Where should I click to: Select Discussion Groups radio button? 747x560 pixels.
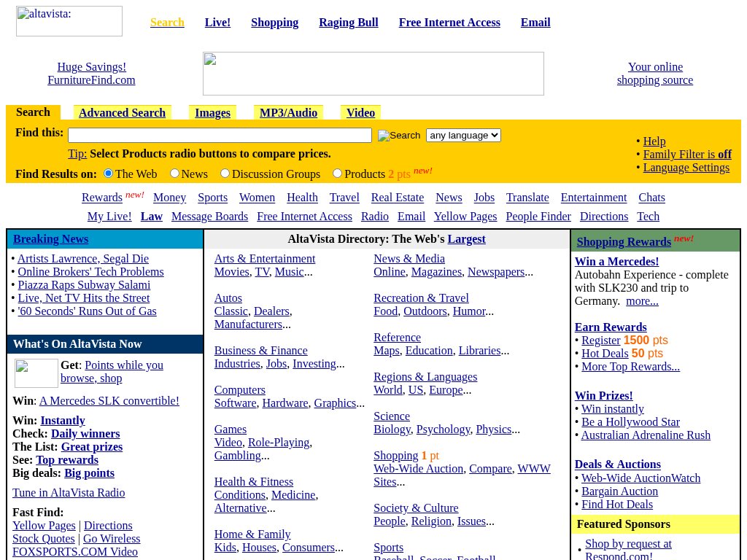(225, 174)
